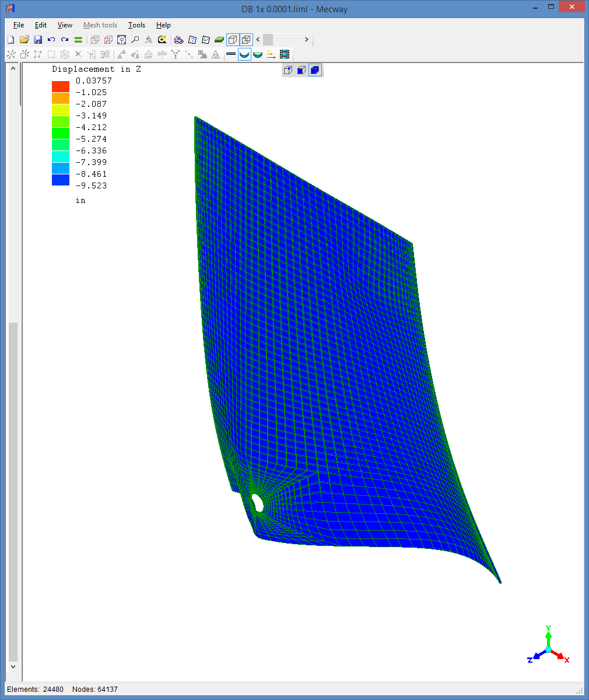Click the toolbar scroll right arrow
589x700 pixels.
pos(307,40)
